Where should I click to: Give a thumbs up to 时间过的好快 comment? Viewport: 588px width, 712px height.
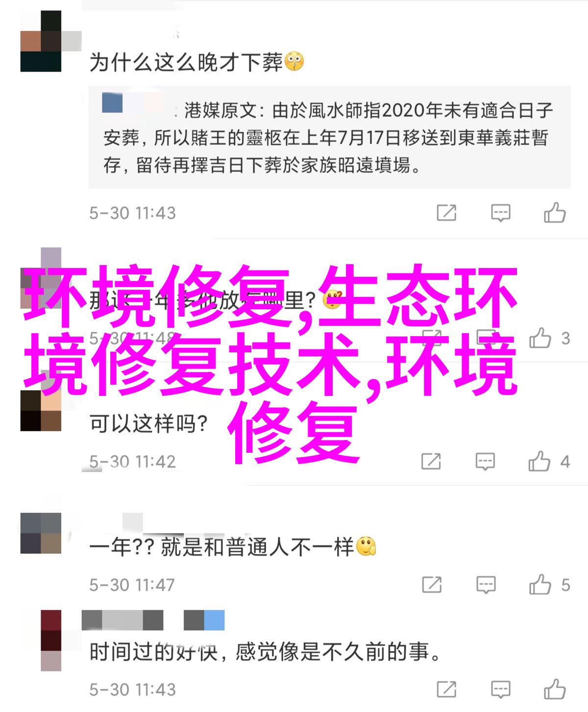555,689
